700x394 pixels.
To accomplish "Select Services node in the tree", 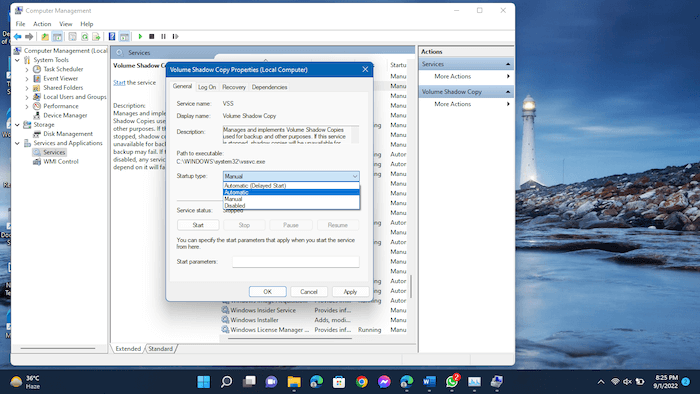I will pyautogui.click(x=54, y=153).
